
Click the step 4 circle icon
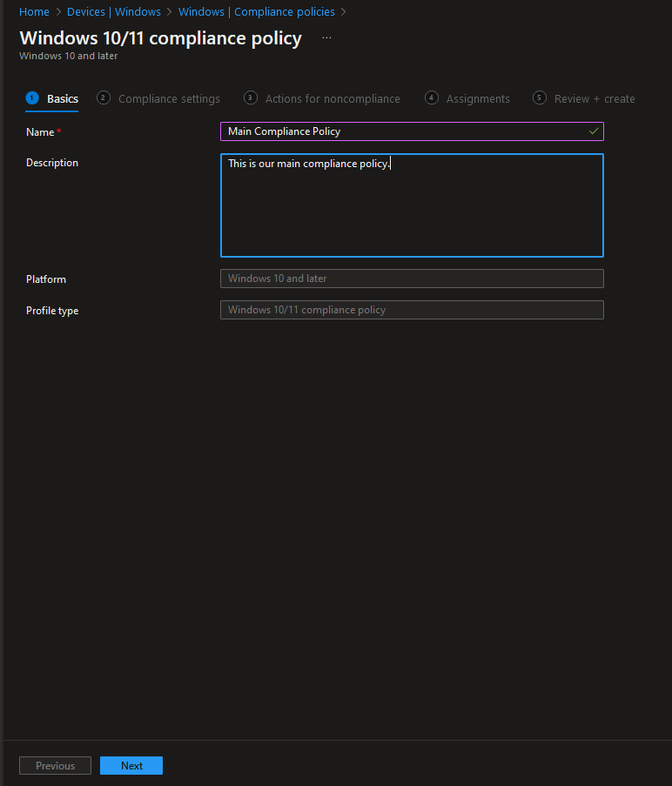tap(432, 97)
